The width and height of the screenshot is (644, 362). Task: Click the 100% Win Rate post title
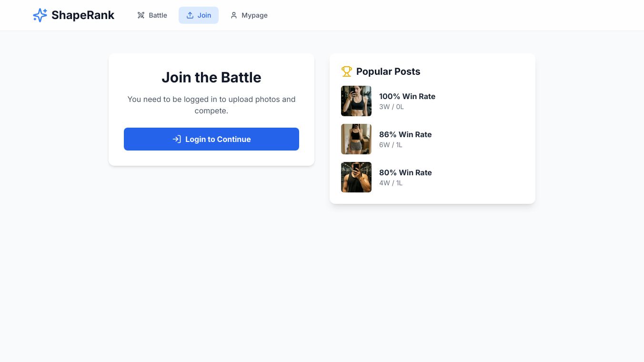(407, 96)
